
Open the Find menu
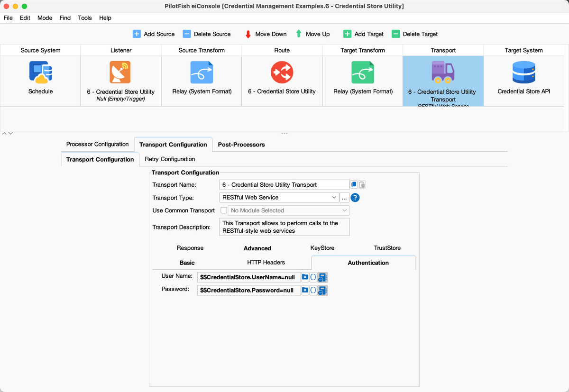[x=65, y=18]
